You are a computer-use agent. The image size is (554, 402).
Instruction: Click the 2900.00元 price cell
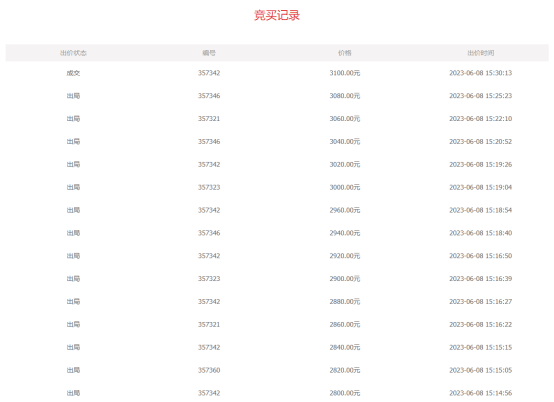pos(344,279)
